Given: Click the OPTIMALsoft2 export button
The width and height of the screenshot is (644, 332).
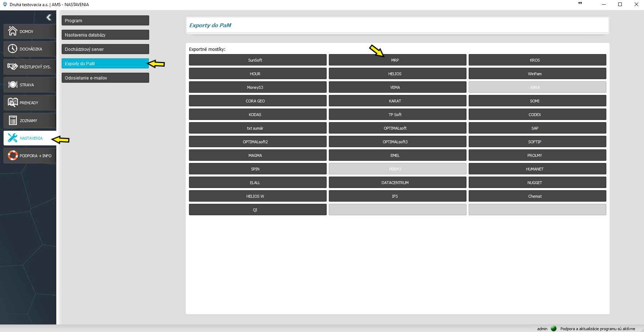Looking at the screenshot, I should pos(257,141).
